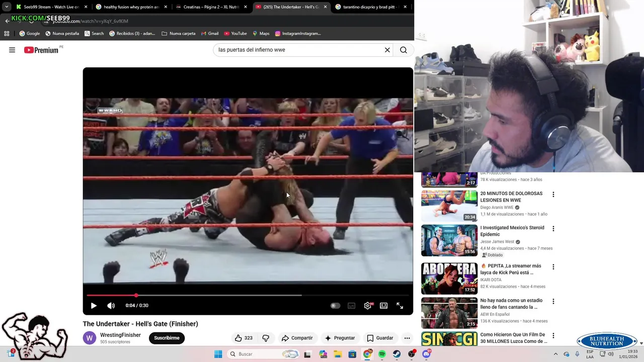Open Microsoft Store from the taskbar
644x362 pixels.
click(x=352, y=354)
